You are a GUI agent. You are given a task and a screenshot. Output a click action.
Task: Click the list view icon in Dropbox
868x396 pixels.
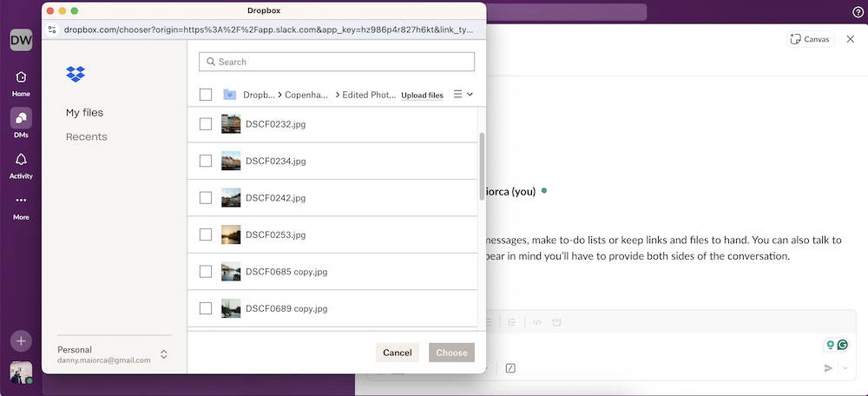click(x=457, y=94)
